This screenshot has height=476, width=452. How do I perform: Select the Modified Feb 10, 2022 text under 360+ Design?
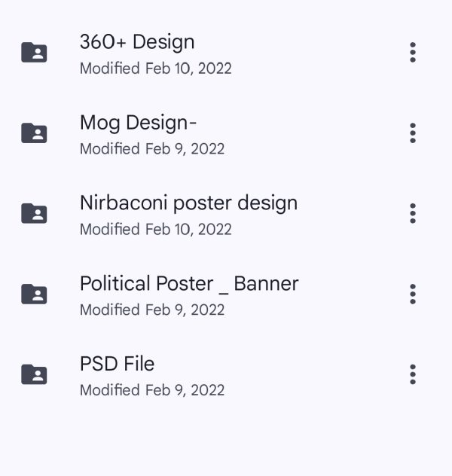[156, 69]
